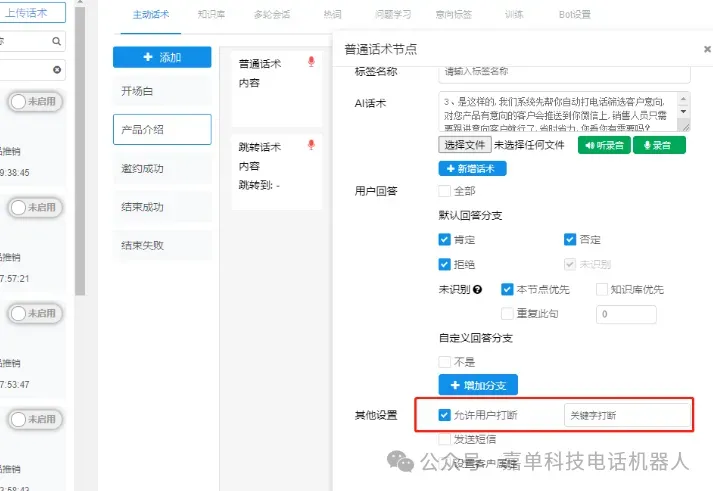The width and height of the screenshot is (713, 491).
Task: Select the 产品介绍 item in the list
Action: click(162, 130)
